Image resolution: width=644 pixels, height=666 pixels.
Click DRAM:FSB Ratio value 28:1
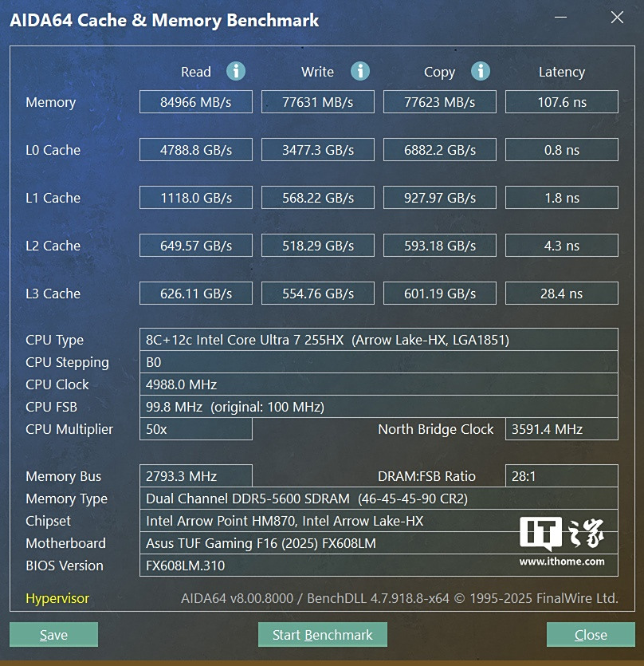tap(562, 475)
